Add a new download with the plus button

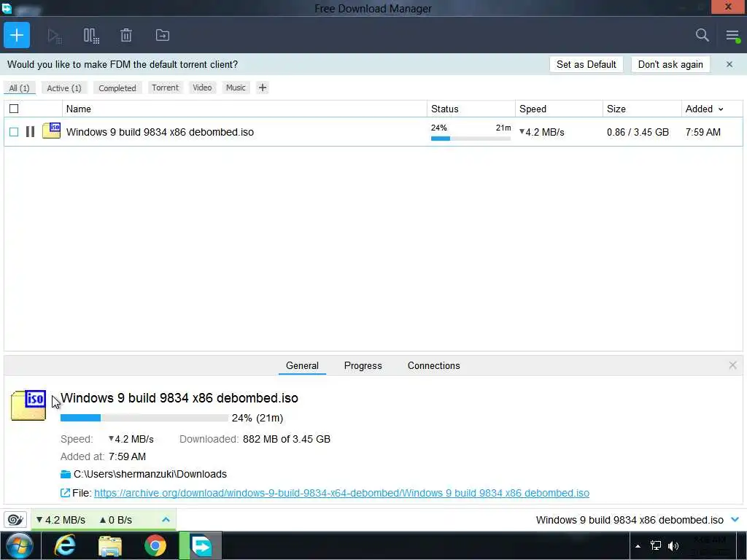pos(17,35)
